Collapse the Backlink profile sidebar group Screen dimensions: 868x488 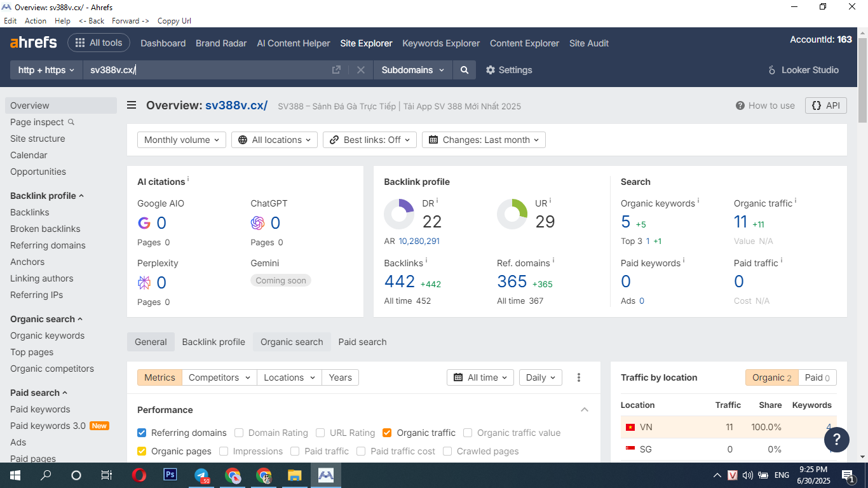pyautogui.click(x=47, y=196)
